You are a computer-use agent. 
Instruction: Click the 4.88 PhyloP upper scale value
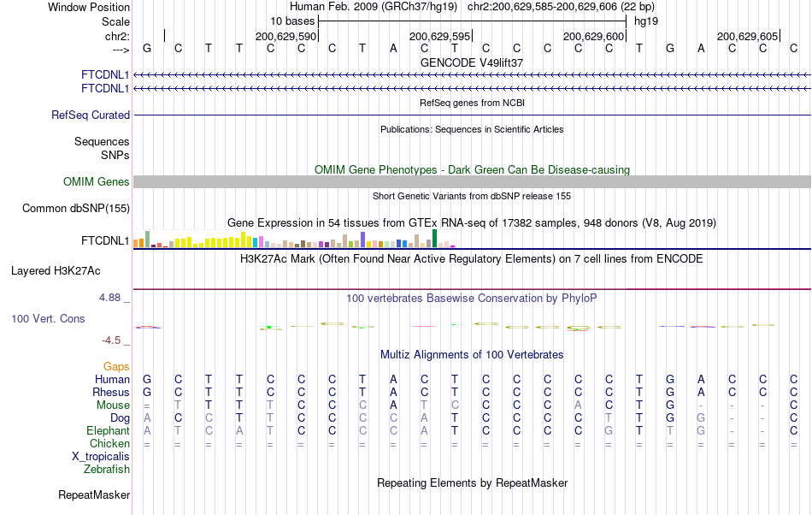[x=109, y=298]
